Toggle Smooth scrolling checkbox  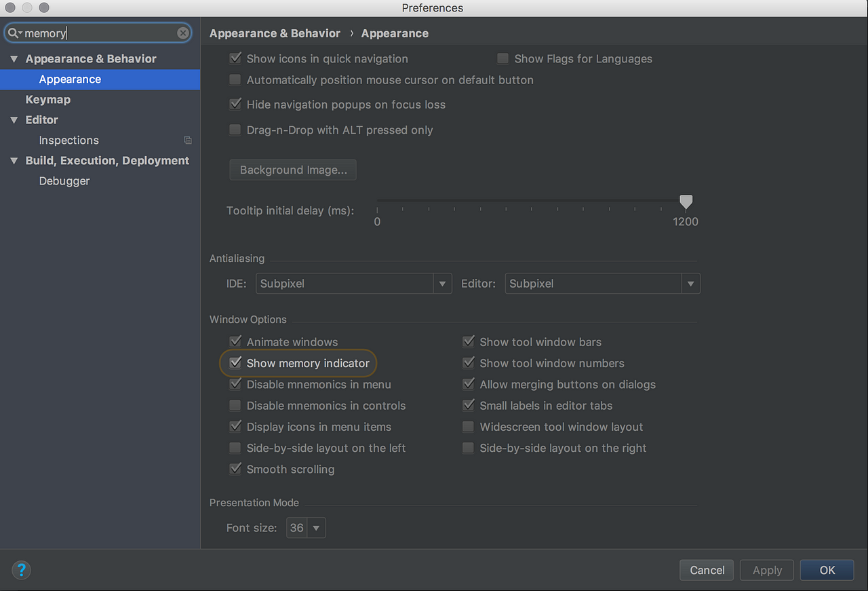coord(235,468)
